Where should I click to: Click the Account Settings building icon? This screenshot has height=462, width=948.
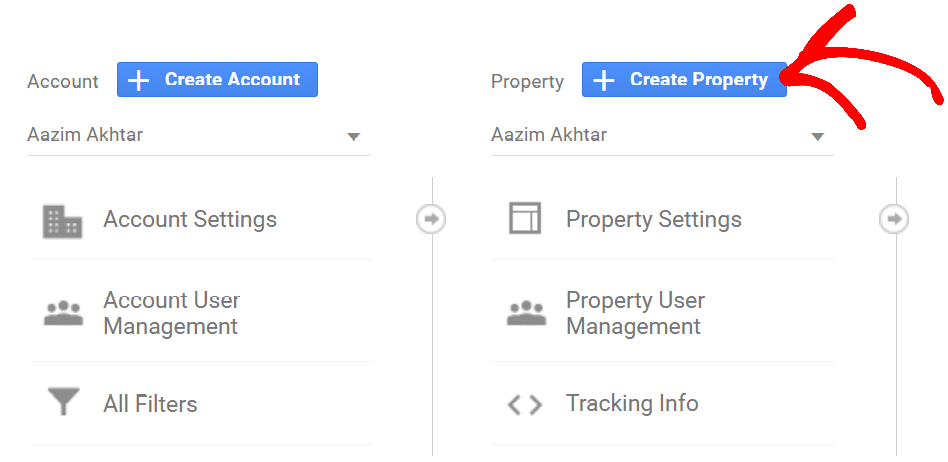coord(63,220)
